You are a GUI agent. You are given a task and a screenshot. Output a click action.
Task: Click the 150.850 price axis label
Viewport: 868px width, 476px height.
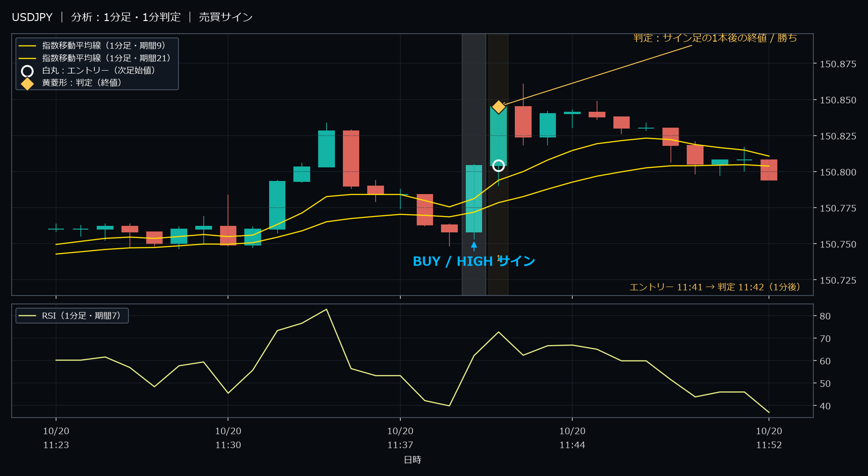pos(838,100)
